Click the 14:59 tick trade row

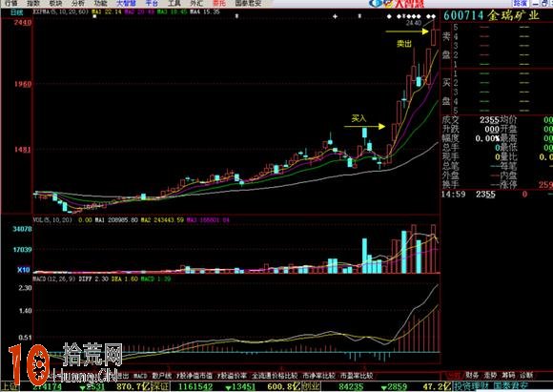point(497,194)
